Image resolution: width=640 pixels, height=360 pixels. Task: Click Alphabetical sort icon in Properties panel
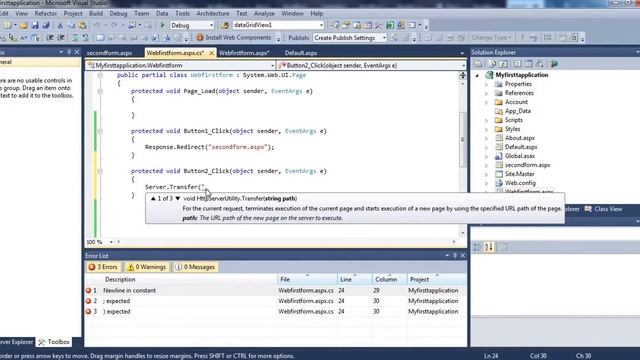pyautogui.click(x=489, y=247)
